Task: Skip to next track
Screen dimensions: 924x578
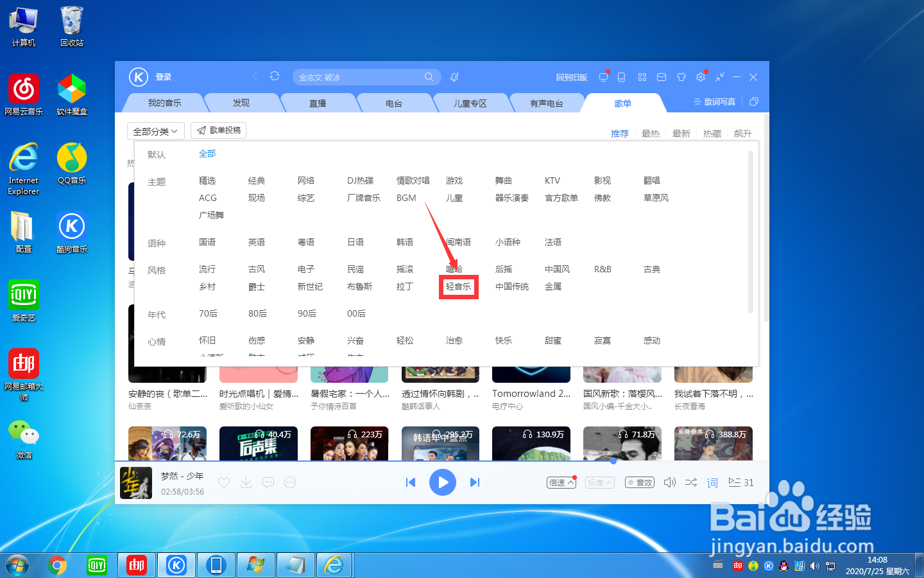Action: coord(475,482)
